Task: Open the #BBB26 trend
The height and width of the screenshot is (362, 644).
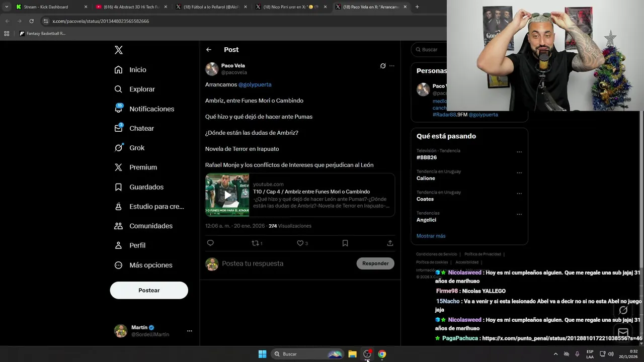Action: point(427,157)
